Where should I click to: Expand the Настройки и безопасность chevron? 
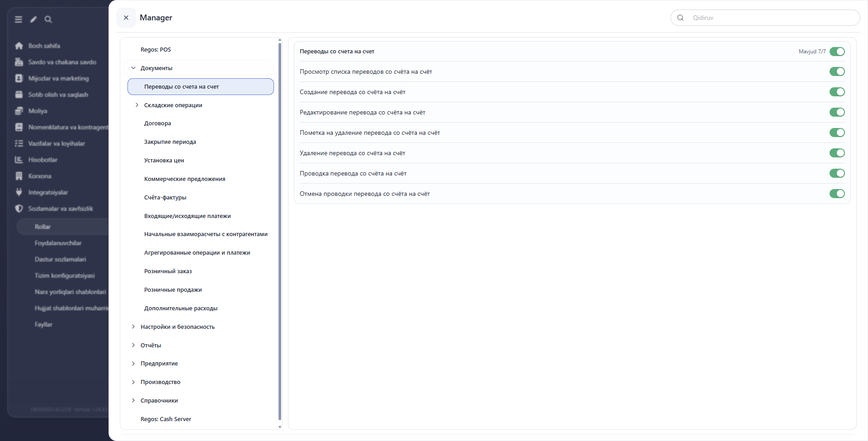point(133,327)
